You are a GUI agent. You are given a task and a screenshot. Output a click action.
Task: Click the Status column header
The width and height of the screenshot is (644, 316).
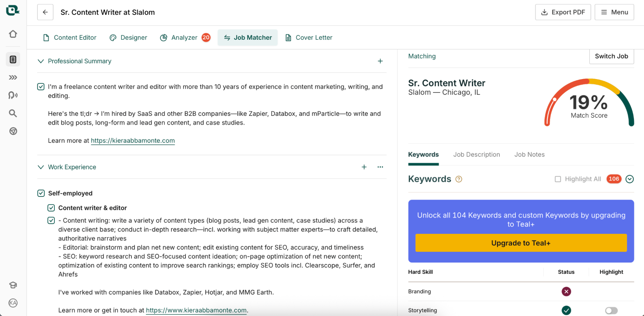566,272
